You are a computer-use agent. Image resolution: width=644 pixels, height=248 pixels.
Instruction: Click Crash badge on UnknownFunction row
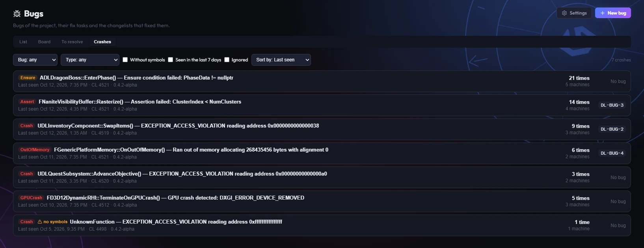pyautogui.click(x=26, y=222)
